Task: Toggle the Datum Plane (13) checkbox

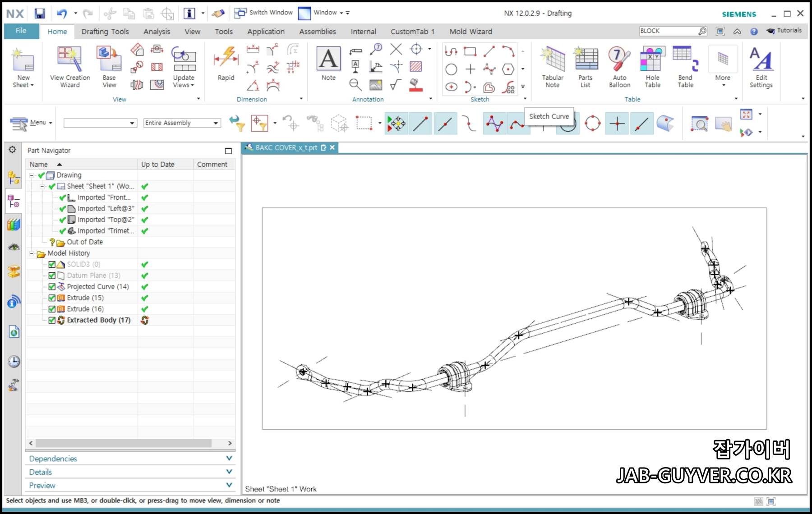Action: click(52, 275)
